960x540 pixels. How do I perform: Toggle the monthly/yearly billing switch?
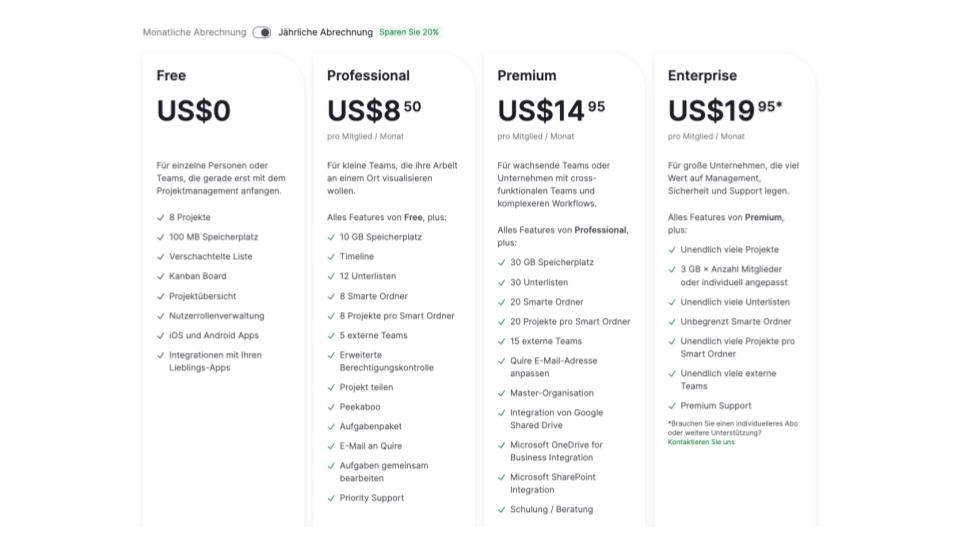[x=262, y=32]
